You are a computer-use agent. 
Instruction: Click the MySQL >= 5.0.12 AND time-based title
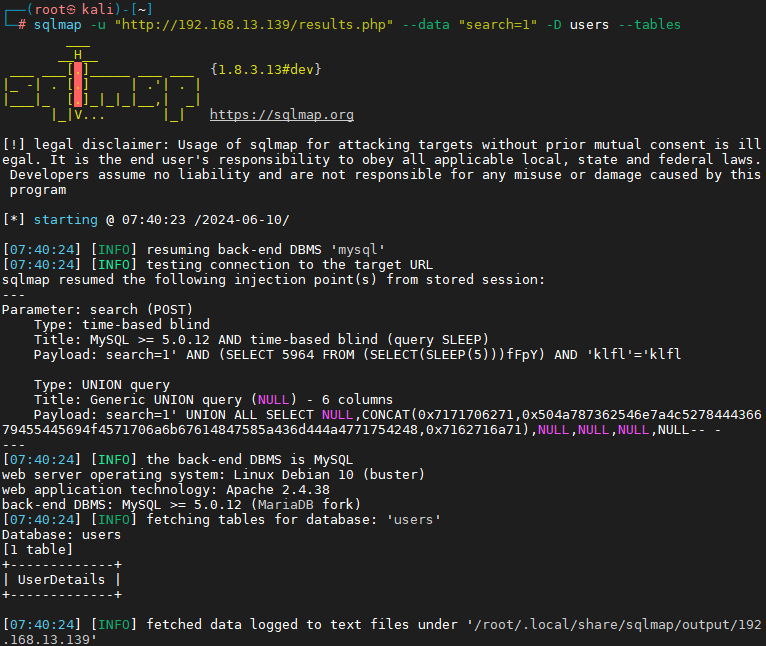(261, 340)
